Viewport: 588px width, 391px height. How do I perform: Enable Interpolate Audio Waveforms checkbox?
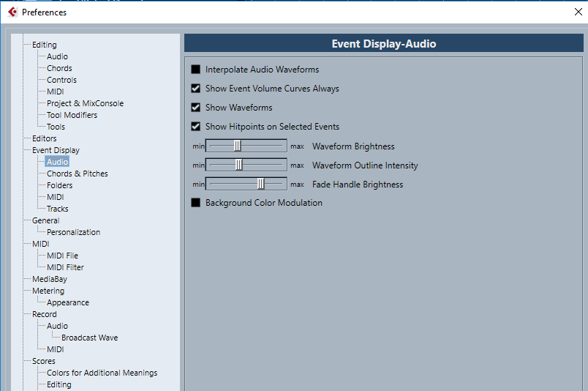pyautogui.click(x=196, y=70)
